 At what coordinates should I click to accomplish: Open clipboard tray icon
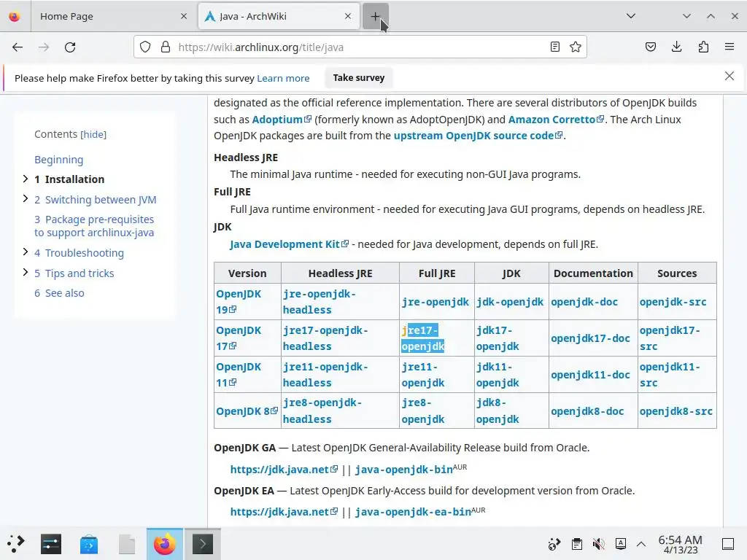point(577,544)
